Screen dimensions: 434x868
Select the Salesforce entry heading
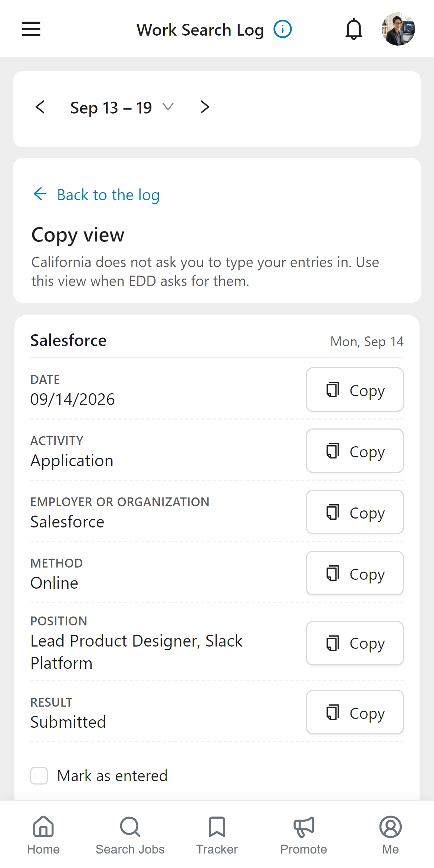coord(69,341)
